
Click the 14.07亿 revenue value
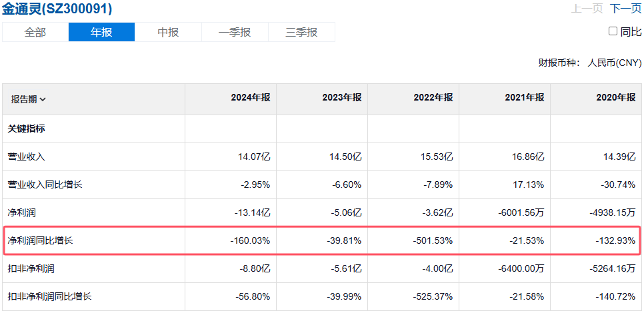pos(253,156)
